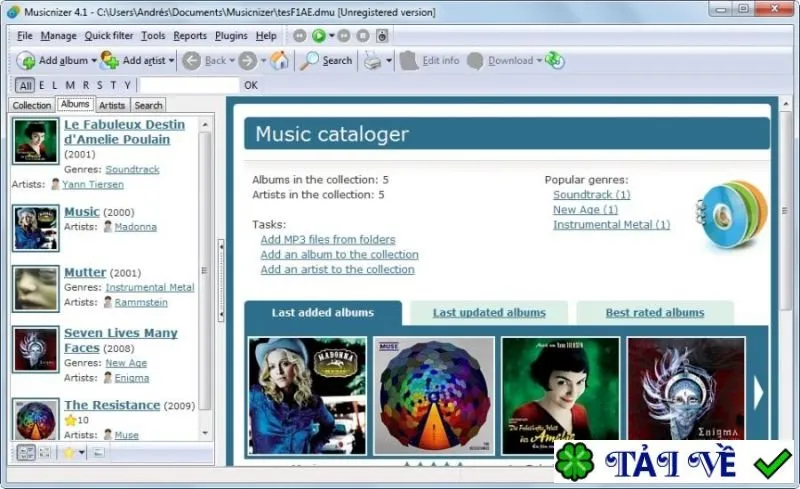Toggle the R letter filter
The height and width of the screenshot is (489, 800).
(x=86, y=85)
